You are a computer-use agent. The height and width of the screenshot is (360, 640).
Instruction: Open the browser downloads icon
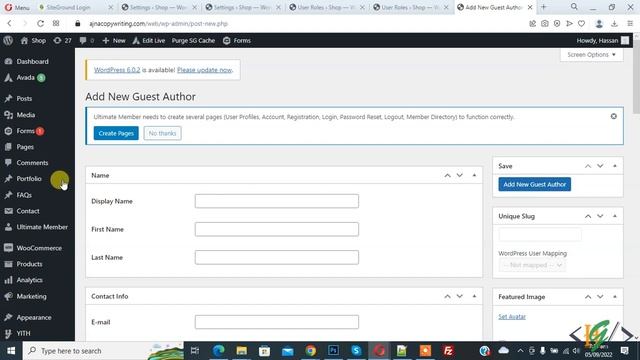point(614,24)
